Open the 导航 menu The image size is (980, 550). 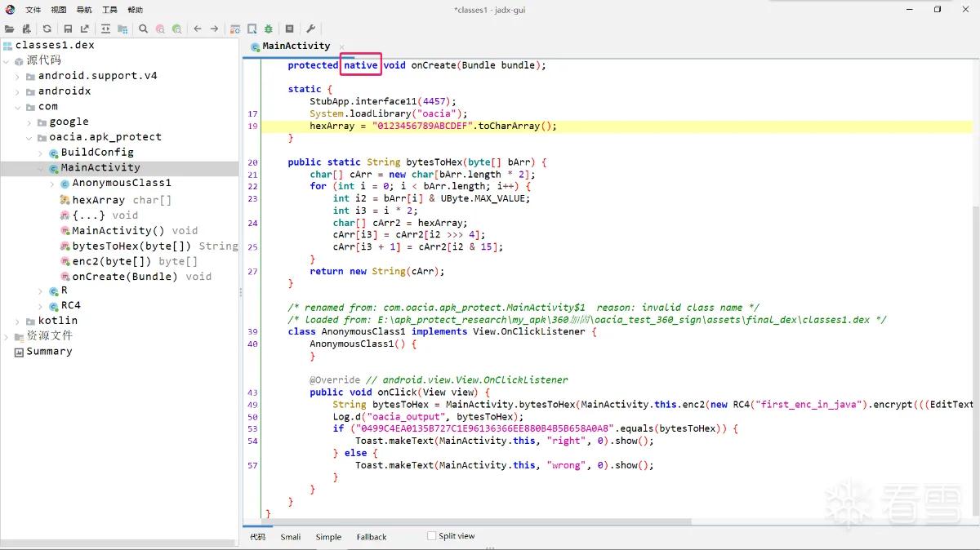pyautogui.click(x=83, y=10)
